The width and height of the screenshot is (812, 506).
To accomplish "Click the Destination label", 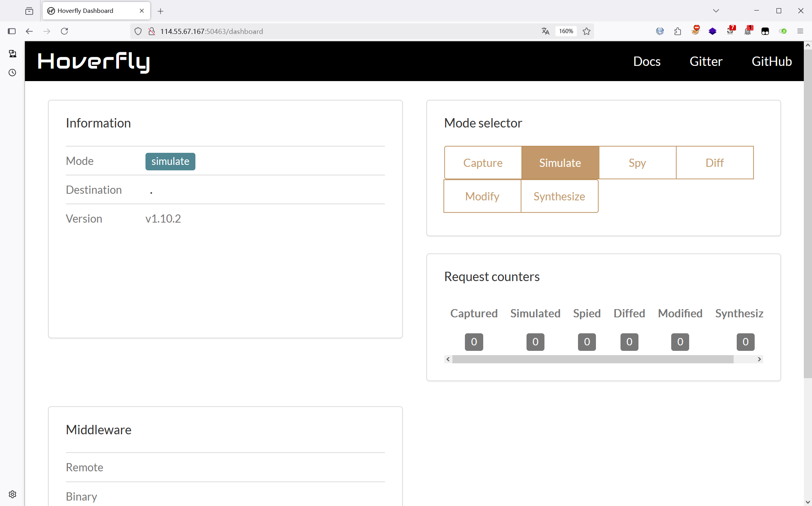I will 94,190.
